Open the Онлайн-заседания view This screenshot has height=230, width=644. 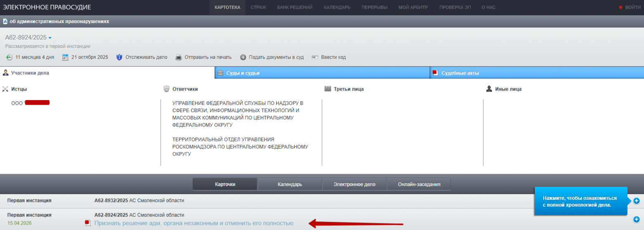[419, 184]
